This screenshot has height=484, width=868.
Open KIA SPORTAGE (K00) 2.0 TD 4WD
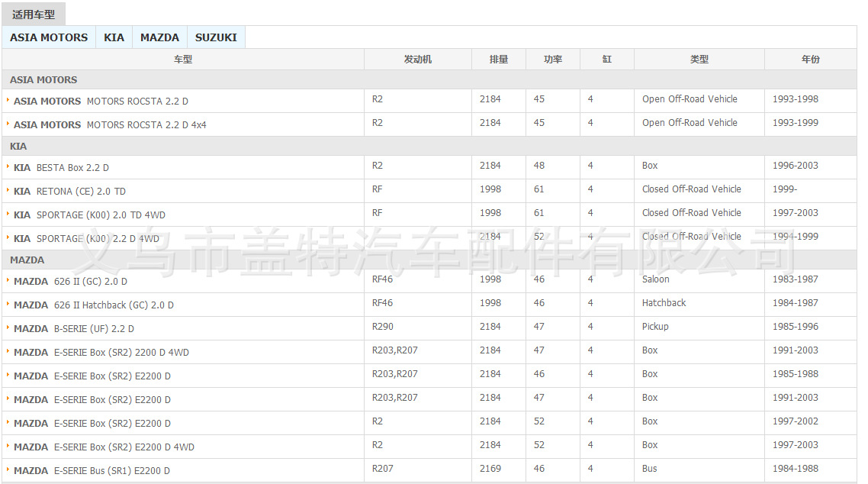pyautogui.click(x=90, y=215)
